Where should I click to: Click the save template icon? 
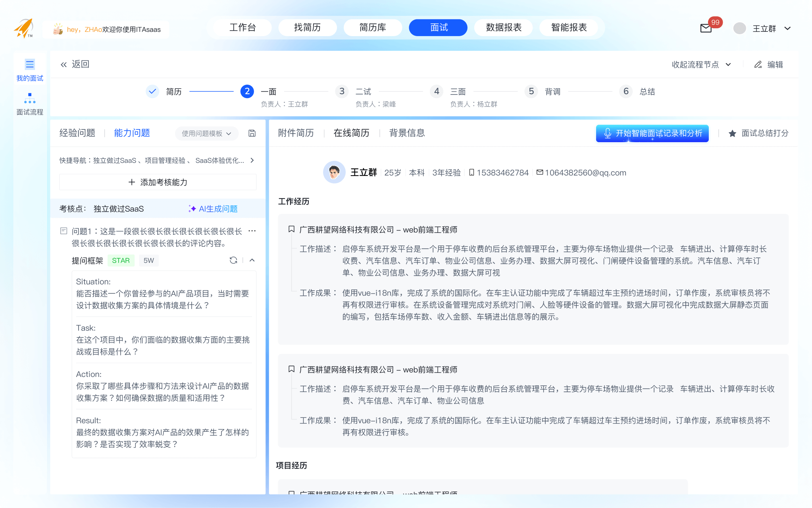point(252,133)
